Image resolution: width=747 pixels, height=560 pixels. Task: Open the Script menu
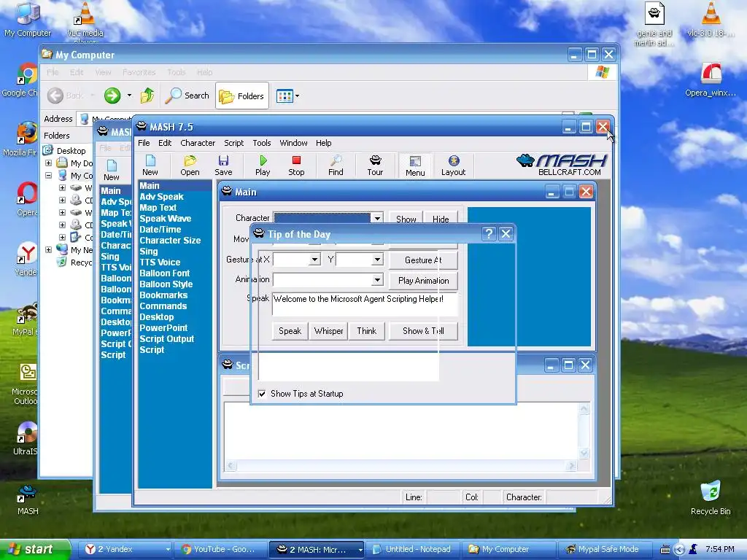click(234, 143)
